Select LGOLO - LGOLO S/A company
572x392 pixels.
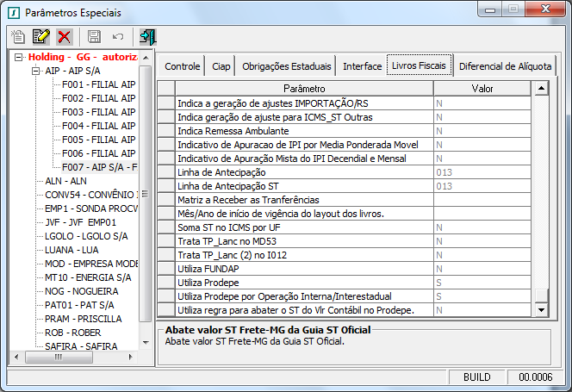pos(86,236)
